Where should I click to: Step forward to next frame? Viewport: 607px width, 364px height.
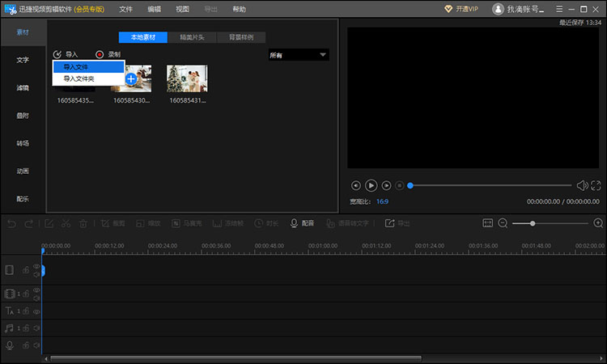pos(386,186)
